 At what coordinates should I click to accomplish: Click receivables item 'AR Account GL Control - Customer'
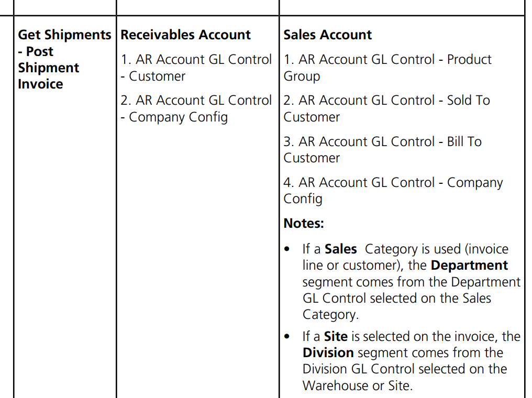(196, 68)
